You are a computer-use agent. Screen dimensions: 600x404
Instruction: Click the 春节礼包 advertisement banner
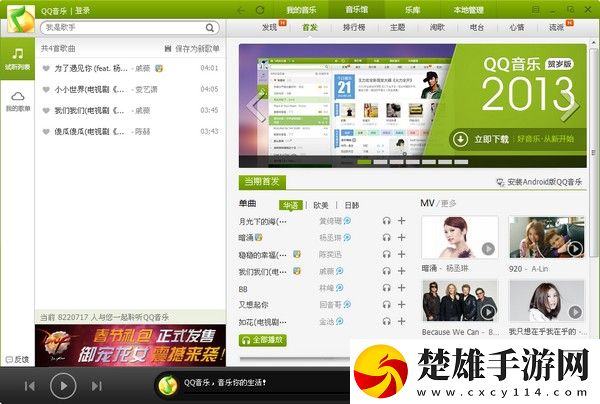tap(130, 345)
